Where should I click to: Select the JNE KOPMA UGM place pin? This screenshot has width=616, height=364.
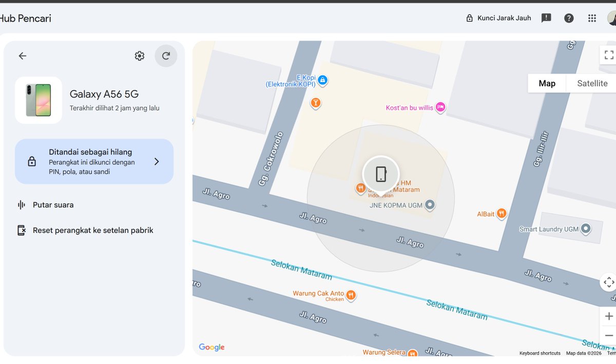pyautogui.click(x=430, y=205)
